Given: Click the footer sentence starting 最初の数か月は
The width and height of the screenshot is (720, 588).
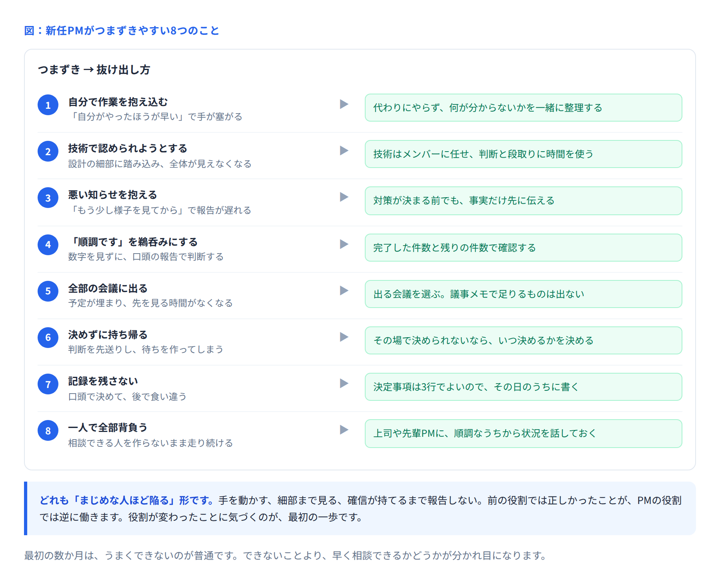Looking at the screenshot, I should [286, 556].
